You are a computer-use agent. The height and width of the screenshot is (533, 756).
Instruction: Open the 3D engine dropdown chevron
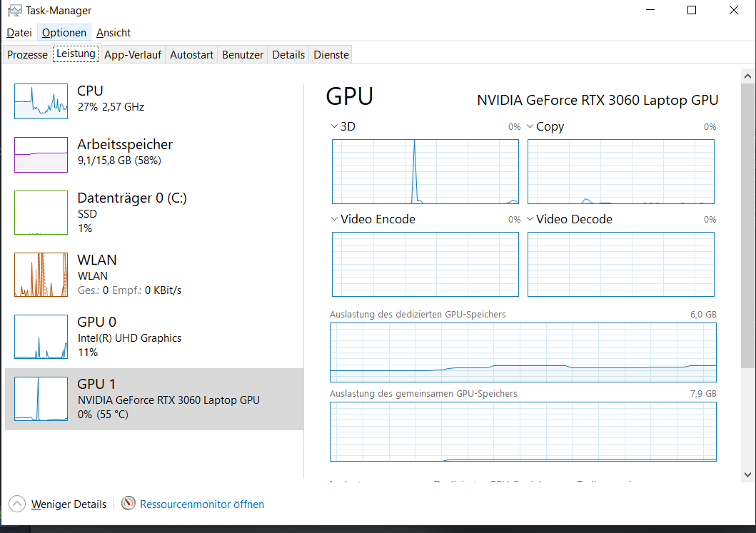[x=334, y=126]
